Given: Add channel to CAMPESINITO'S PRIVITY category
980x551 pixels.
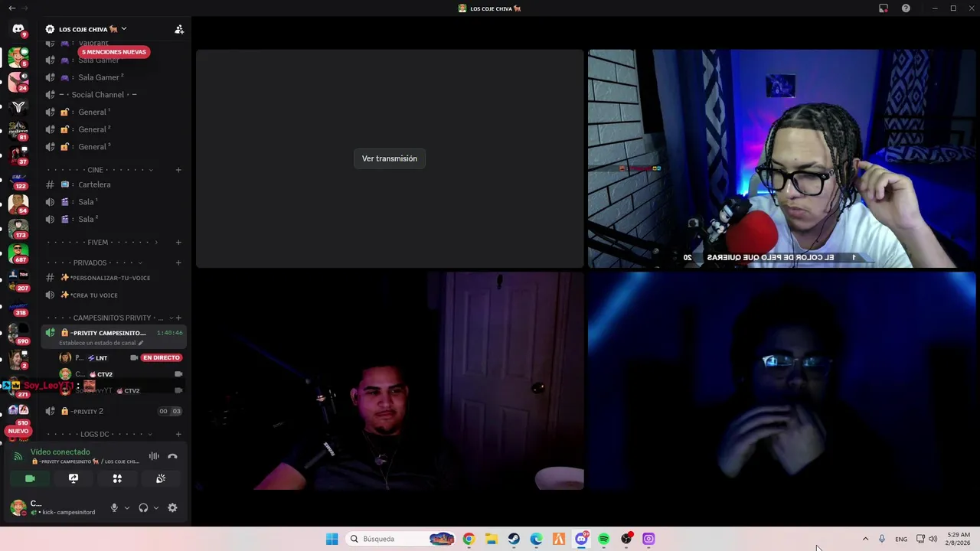Looking at the screenshot, I should pos(178,318).
